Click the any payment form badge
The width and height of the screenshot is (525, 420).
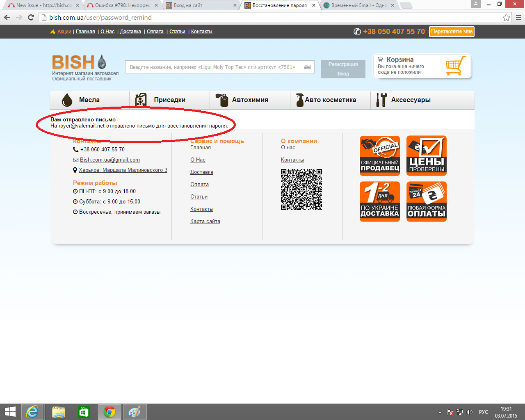point(427,201)
